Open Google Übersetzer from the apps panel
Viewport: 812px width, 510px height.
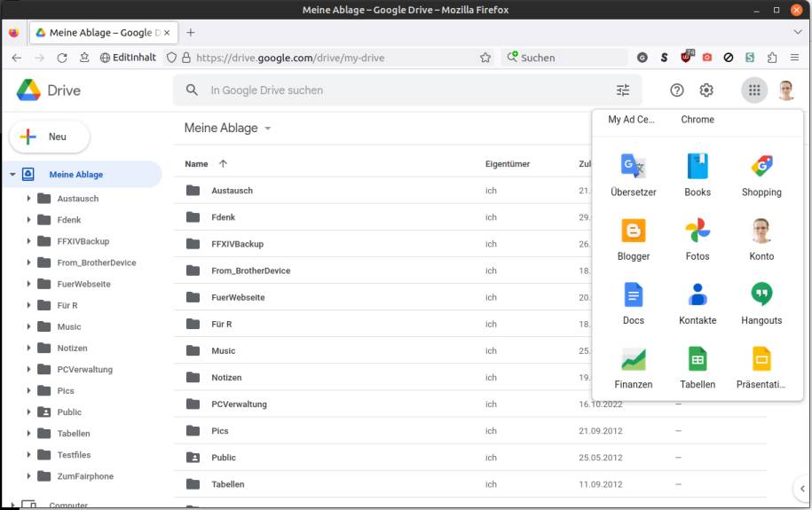pyautogui.click(x=633, y=174)
